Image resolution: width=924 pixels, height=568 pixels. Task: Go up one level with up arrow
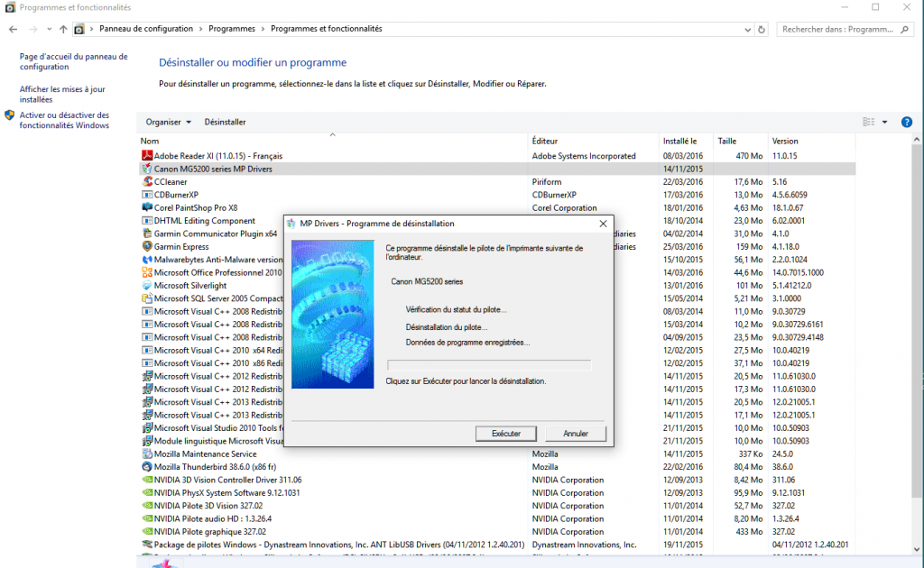[x=63, y=29]
